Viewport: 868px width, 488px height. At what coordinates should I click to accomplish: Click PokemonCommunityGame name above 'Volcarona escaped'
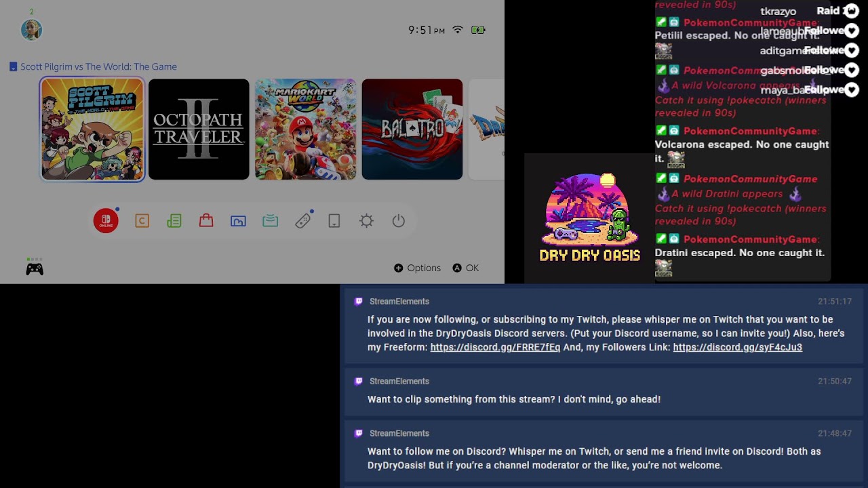point(751,131)
